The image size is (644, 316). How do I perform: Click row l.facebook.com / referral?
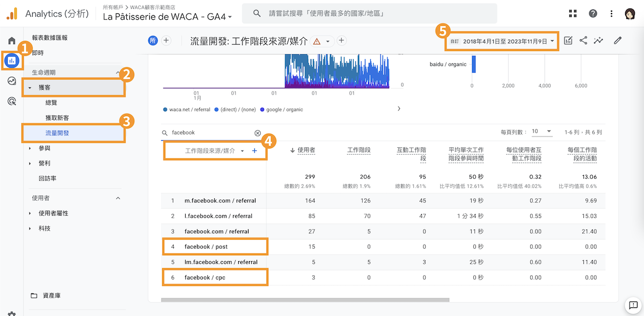383,216
